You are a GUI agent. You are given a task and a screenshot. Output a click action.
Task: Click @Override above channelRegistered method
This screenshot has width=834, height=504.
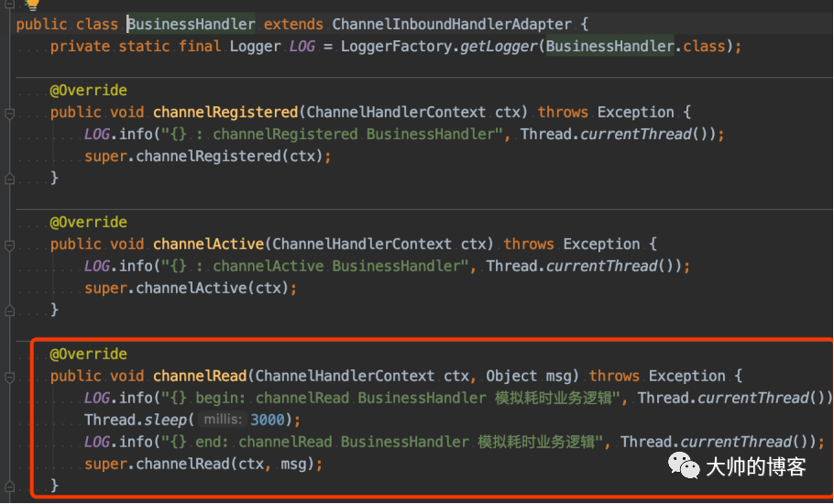point(88,91)
